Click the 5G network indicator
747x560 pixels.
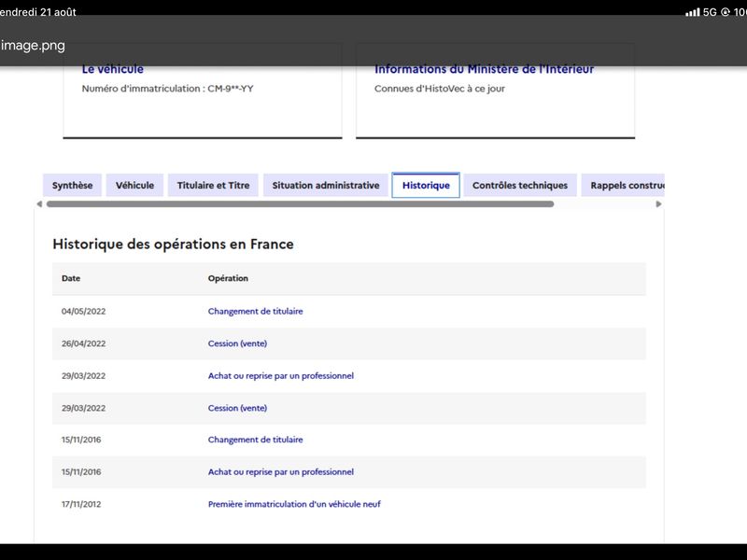[710, 12]
